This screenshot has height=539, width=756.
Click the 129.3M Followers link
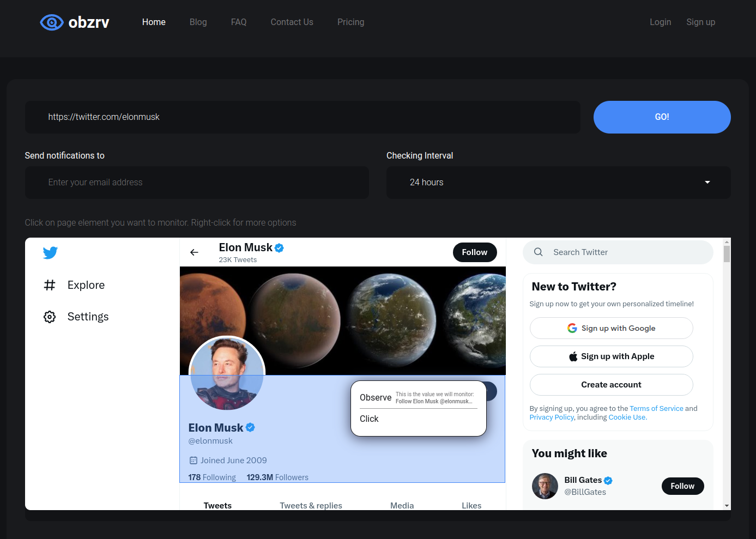[277, 477]
